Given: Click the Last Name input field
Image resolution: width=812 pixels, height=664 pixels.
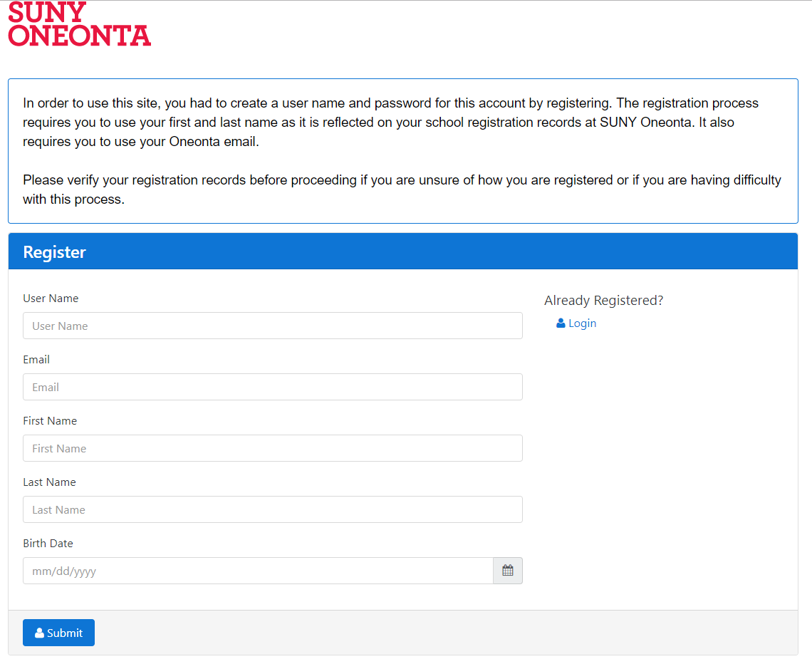Looking at the screenshot, I should pyautogui.click(x=272, y=509).
